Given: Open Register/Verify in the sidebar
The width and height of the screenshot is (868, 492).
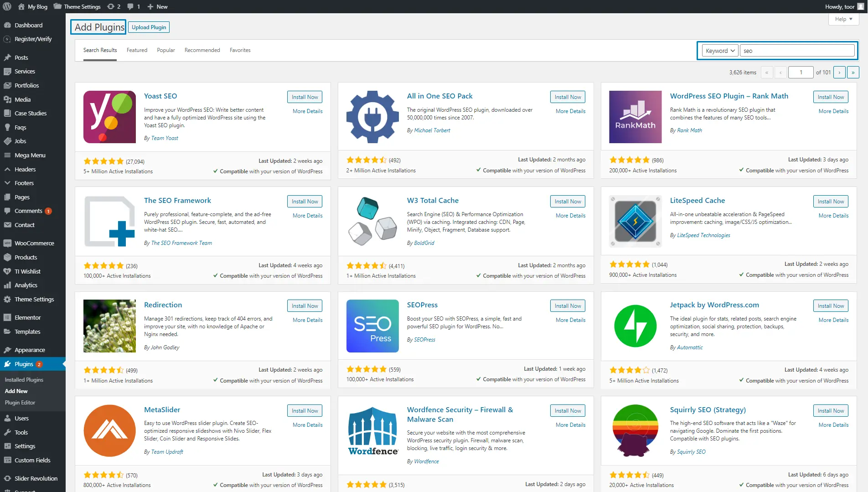Looking at the screenshot, I should 33,39.
